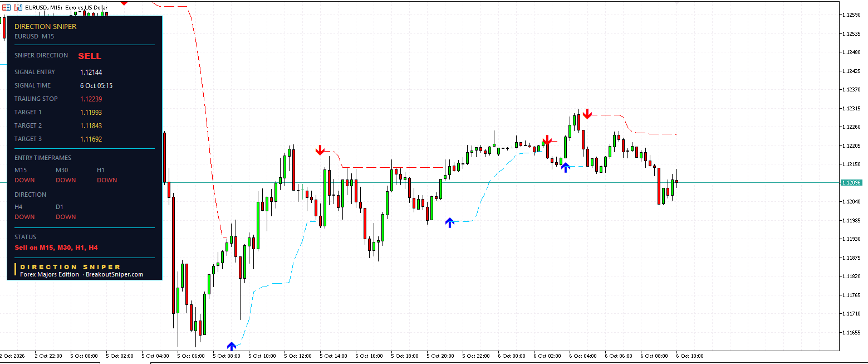Click the 'SIGNAL TIME' label

click(32, 85)
